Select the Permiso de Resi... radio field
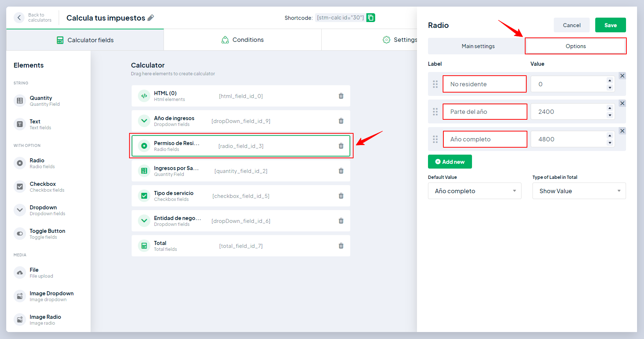644x339 pixels. (241, 146)
